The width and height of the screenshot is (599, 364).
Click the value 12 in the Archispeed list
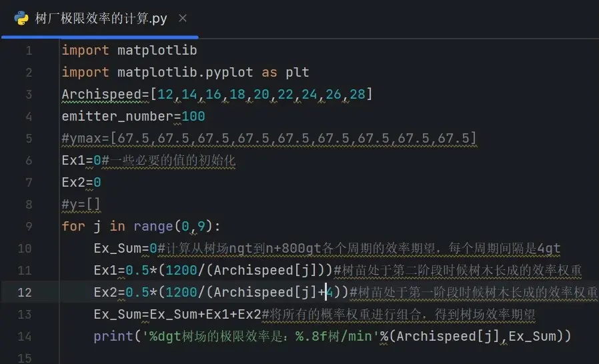tap(165, 95)
